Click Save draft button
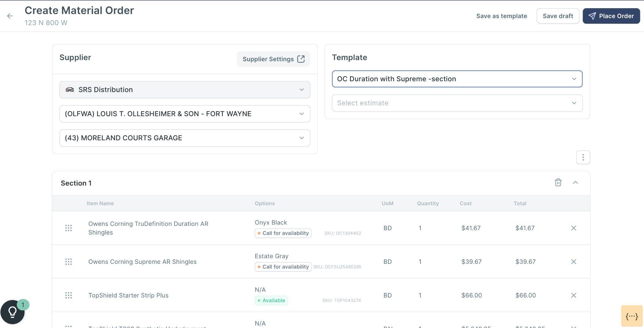644x328 pixels. pyautogui.click(x=558, y=16)
